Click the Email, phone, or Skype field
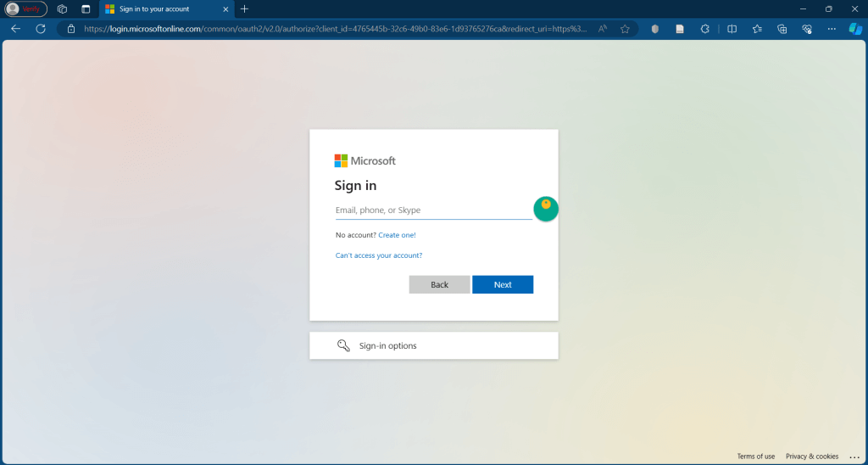 432,210
